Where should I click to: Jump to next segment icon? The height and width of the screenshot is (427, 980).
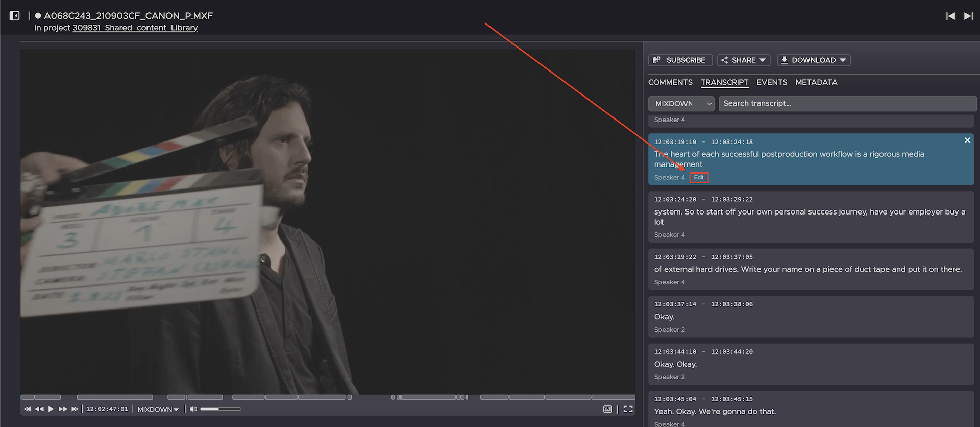75,409
